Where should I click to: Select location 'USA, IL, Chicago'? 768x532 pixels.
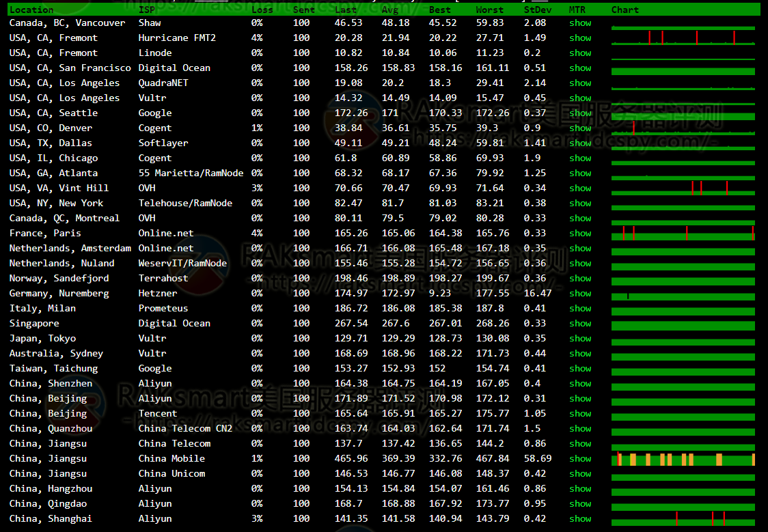coord(53,158)
